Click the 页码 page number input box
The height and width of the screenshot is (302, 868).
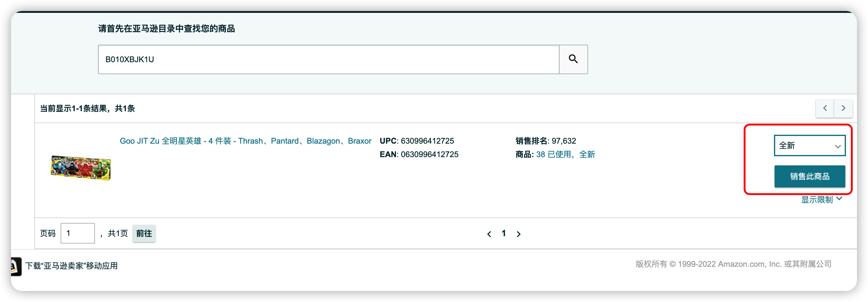pyautogui.click(x=77, y=233)
